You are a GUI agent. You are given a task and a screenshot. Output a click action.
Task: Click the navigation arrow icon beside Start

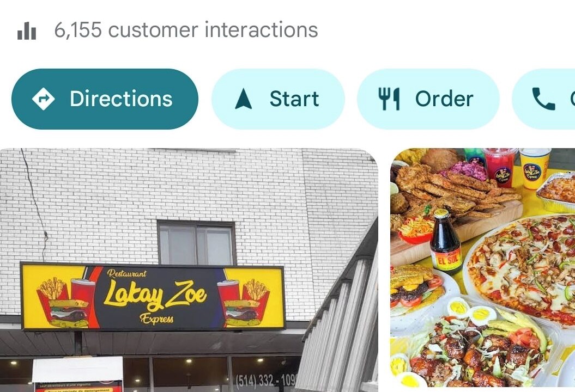point(243,99)
